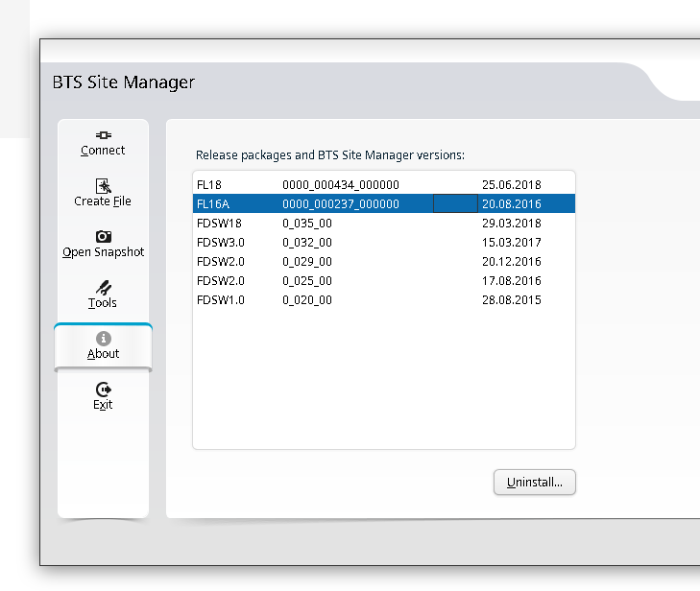The width and height of the screenshot is (700, 591).
Task: Click version 0_035_00 cell
Action: pos(307,223)
